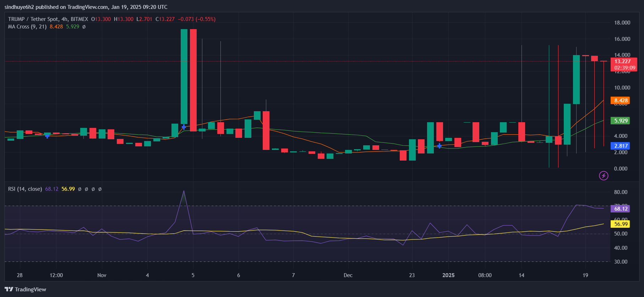Click the 19 date label on time axis
The height and width of the screenshot is (297, 644).
585,275
